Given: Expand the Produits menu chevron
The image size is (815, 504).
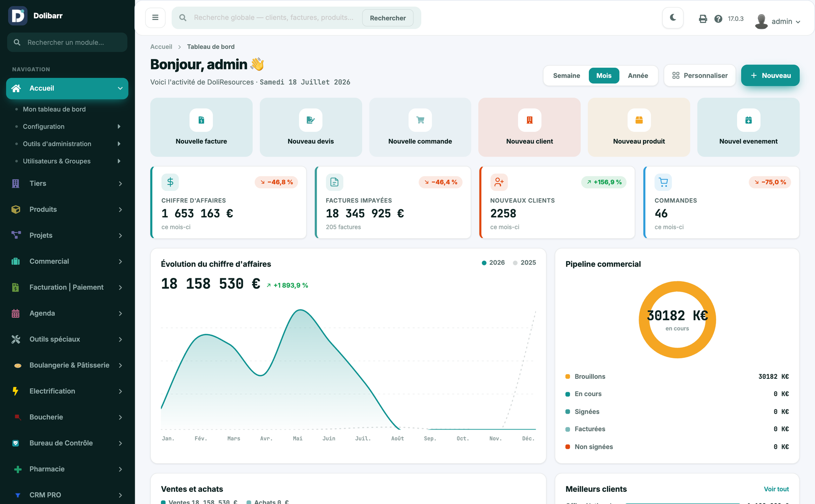Looking at the screenshot, I should (x=120, y=210).
